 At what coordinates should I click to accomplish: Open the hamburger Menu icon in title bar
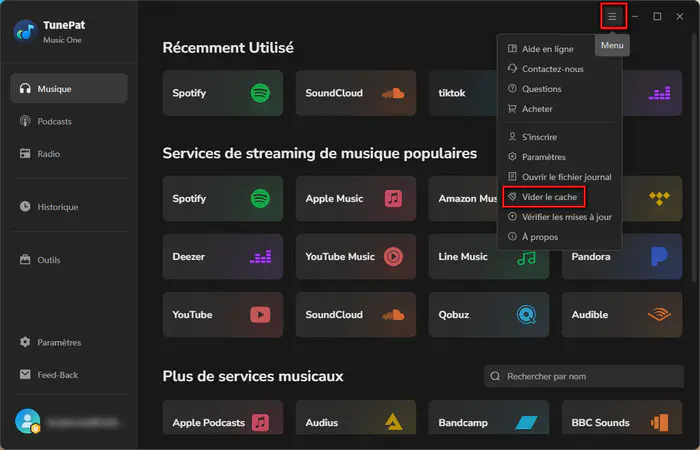pyautogui.click(x=612, y=17)
